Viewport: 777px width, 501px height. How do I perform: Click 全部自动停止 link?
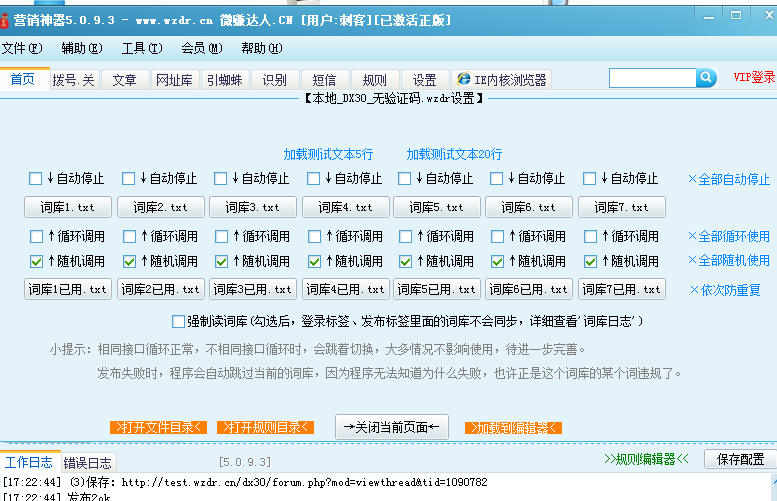tap(729, 179)
